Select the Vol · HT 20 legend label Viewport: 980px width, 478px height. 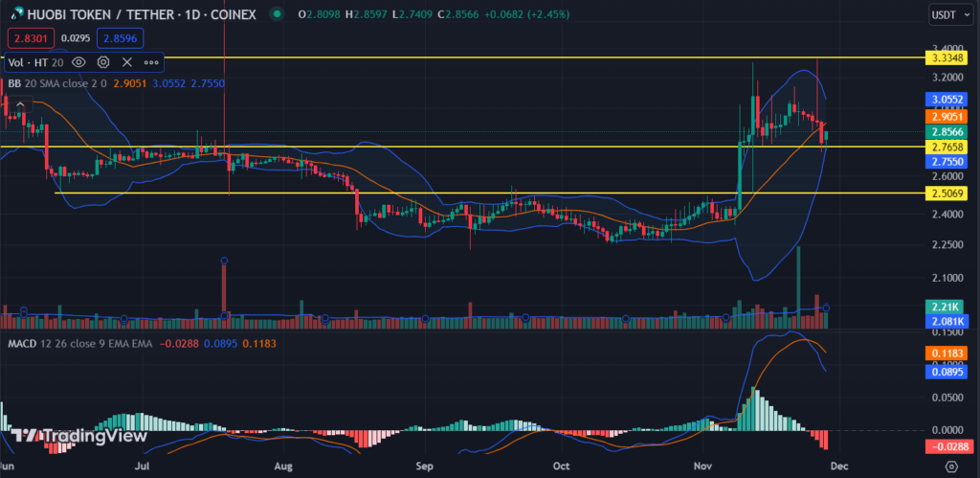[x=35, y=62]
